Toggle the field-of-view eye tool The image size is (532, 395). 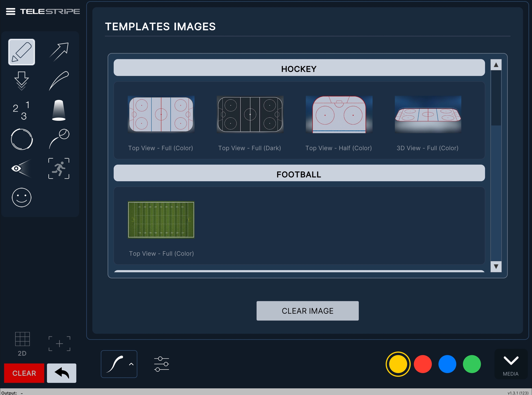(21, 168)
